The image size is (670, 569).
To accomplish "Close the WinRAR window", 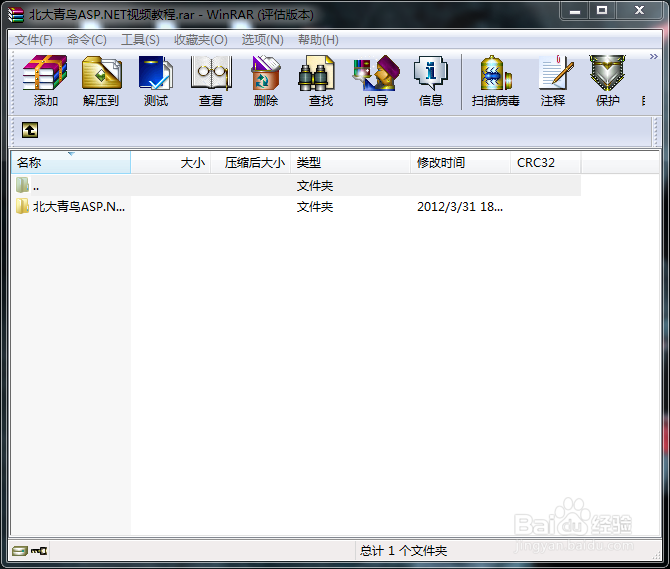I will [x=639, y=11].
